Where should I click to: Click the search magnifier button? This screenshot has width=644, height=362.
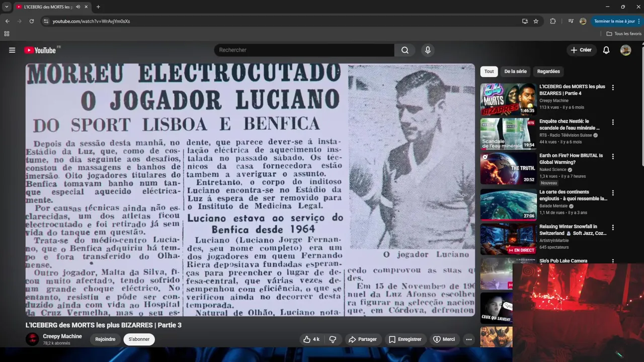pos(405,50)
